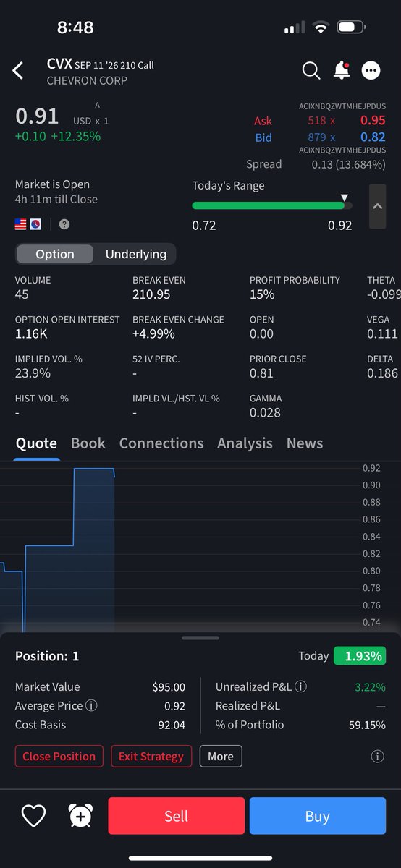Add to favorites with heart icon
The height and width of the screenshot is (868, 401).
point(33,816)
